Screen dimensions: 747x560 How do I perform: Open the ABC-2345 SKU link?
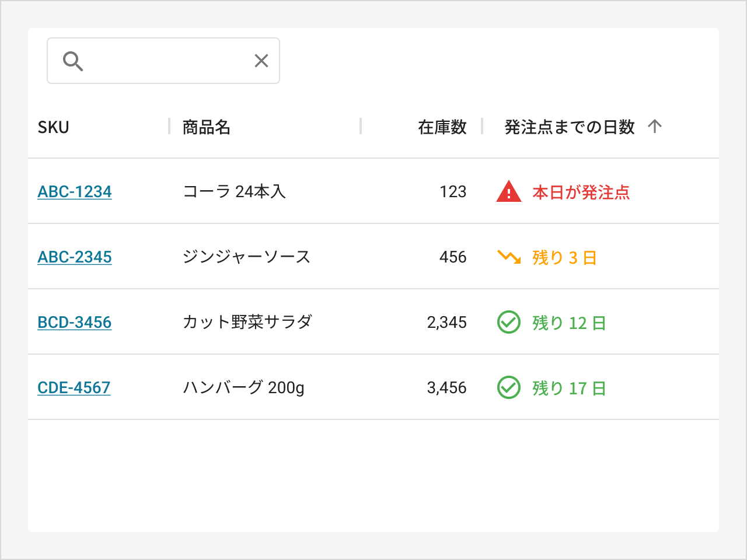click(x=75, y=257)
